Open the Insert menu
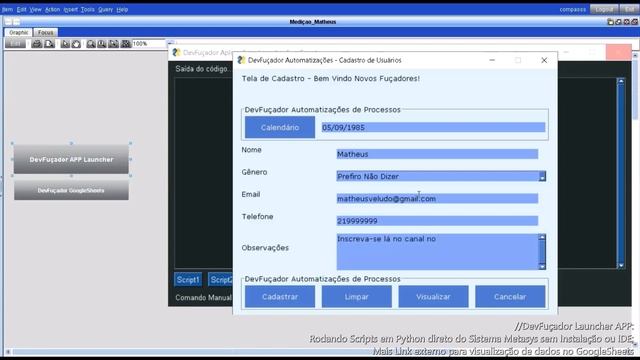640x360 pixels. coord(71,9)
